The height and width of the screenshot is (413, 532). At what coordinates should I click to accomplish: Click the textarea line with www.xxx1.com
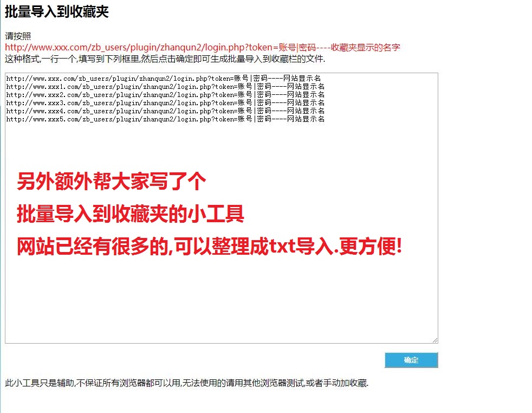coord(165,87)
